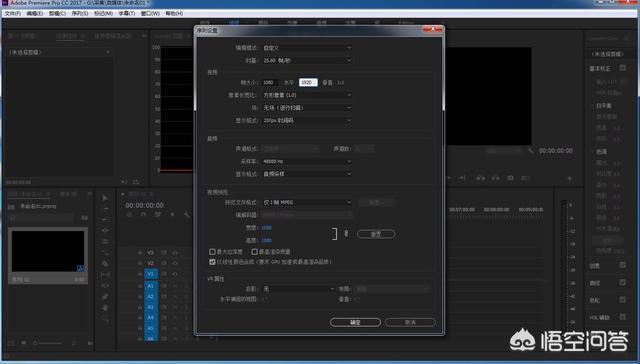Image resolution: width=640 pixels, height=364 pixels.
Task: Toggle the blue A1 track target button
Action: click(151, 286)
